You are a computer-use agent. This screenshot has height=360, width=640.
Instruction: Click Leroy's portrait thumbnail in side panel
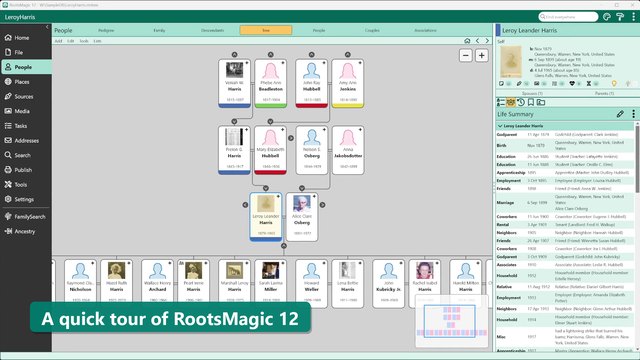[511, 62]
